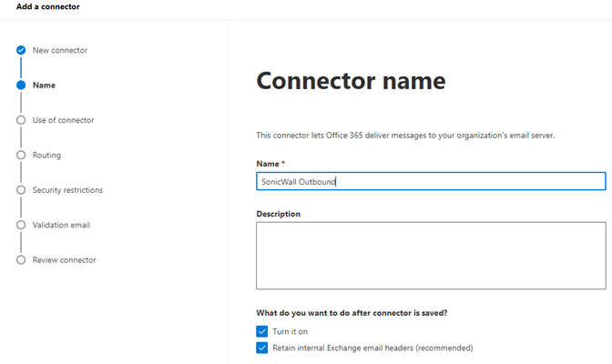
Task: Uncheck the Turn it on checkbox
Action: [262, 331]
